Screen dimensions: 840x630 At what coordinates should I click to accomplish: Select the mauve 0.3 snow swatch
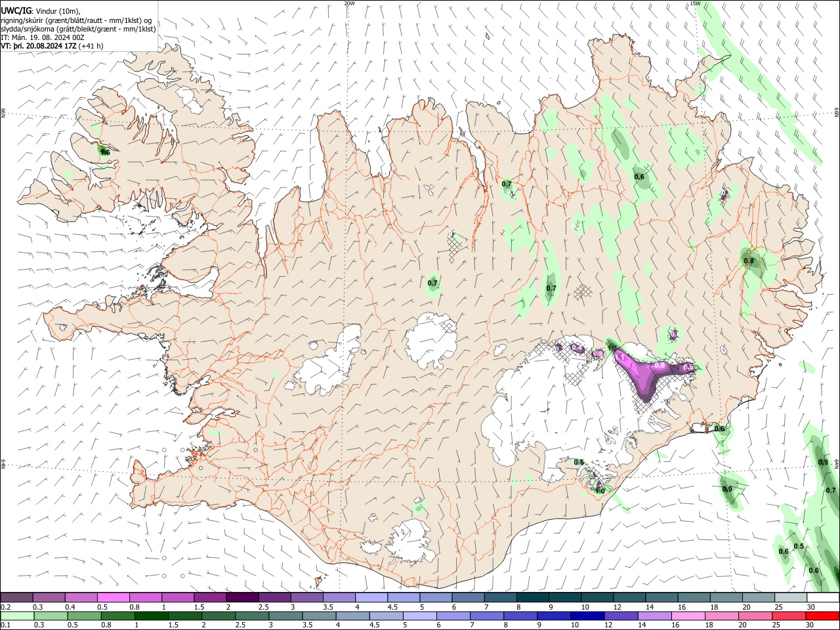49,598
